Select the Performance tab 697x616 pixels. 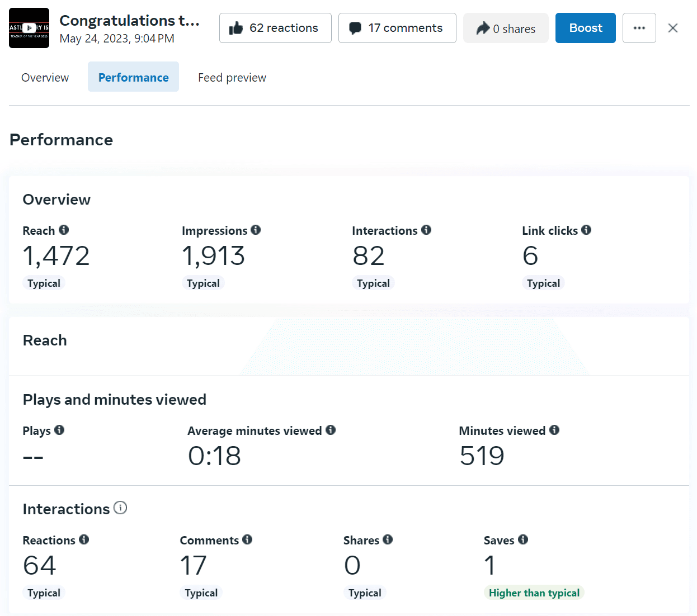tap(133, 77)
